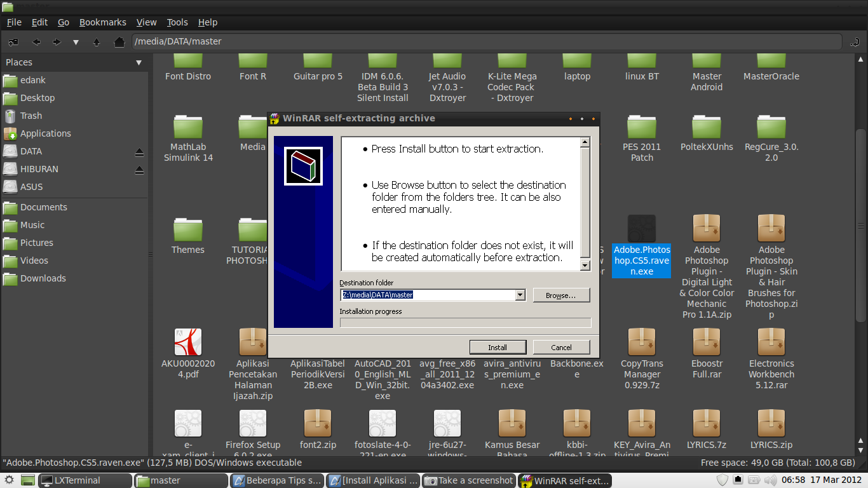Select the Eboostr Full.rar archive icon

coord(707,342)
